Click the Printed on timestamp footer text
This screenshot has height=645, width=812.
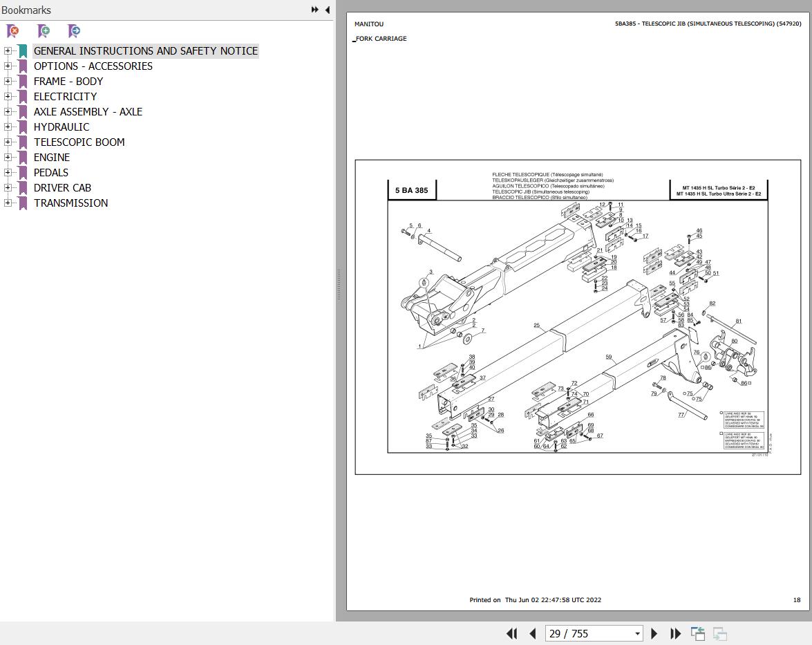click(536, 600)
